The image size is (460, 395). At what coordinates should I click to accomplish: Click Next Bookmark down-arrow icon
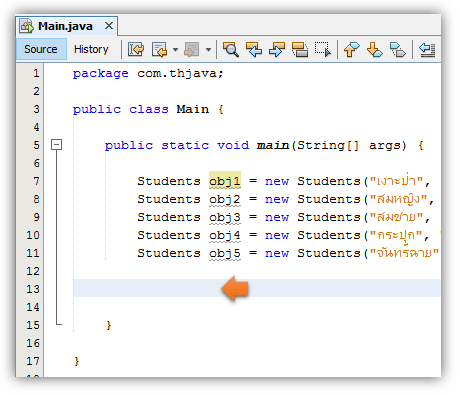[375, 50]
